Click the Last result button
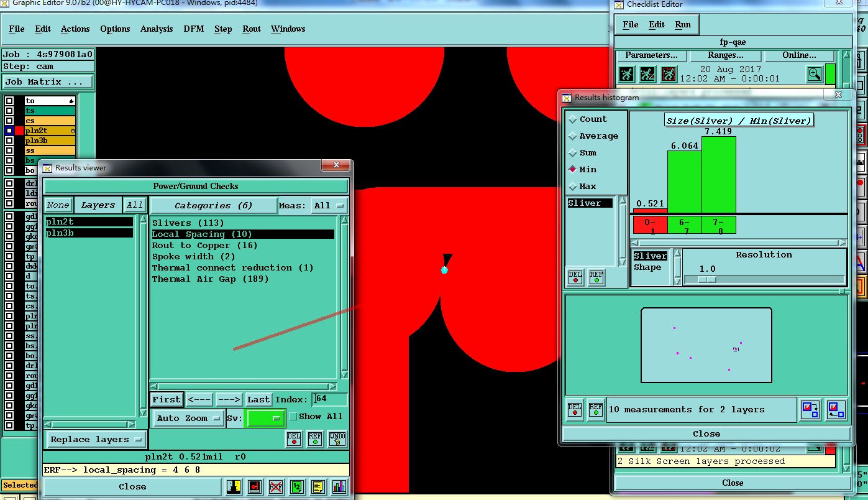This screenshot has height=500, width=868. tap(258, 399)
